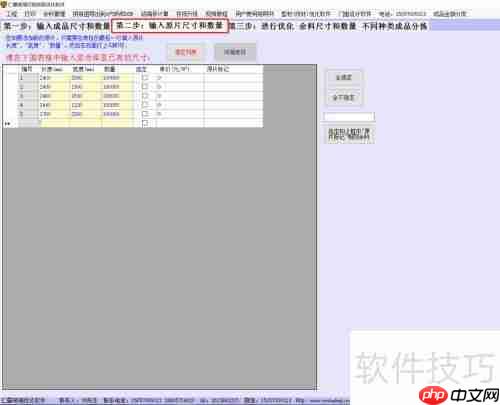The image size is (500, 405).
Task: Tick the 选定 checkbox in row 1
Action: [145, 78]
